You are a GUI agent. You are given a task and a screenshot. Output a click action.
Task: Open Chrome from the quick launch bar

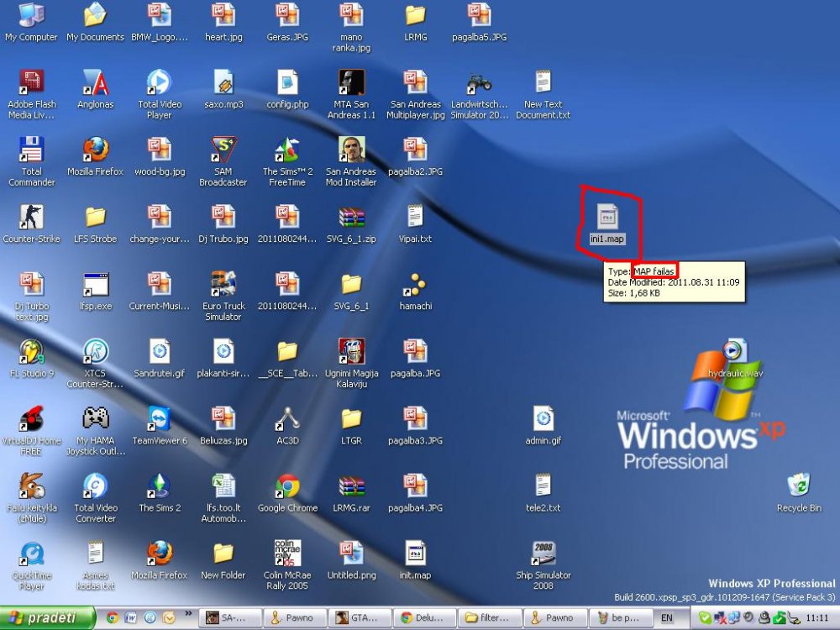pyautogui.click(x=113, y=618)
